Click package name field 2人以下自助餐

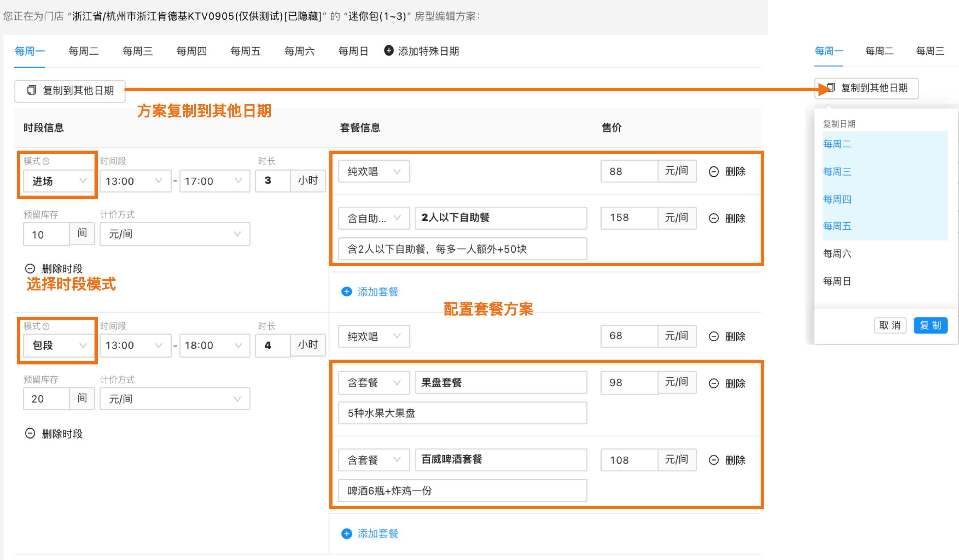(x=501, y=218)
